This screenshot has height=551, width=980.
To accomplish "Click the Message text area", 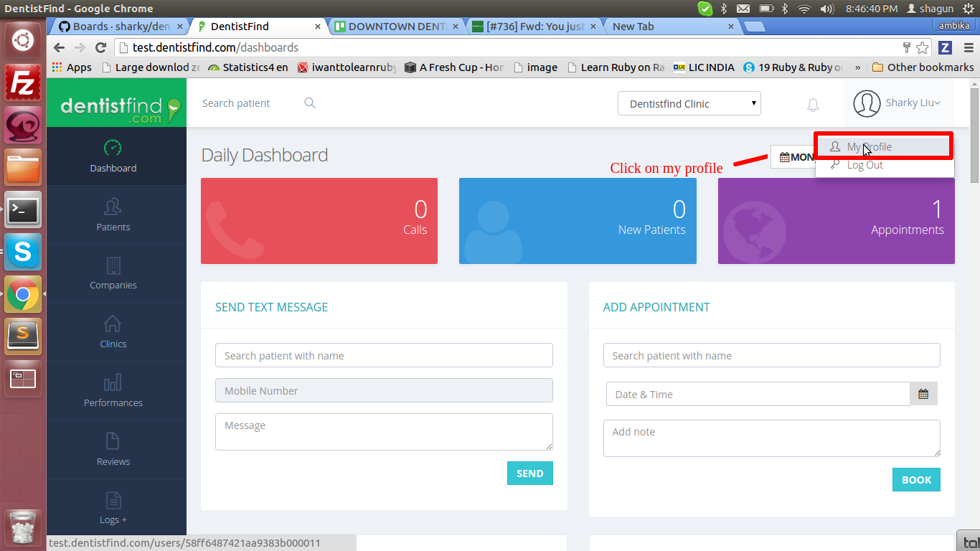I will pos(384,432).
